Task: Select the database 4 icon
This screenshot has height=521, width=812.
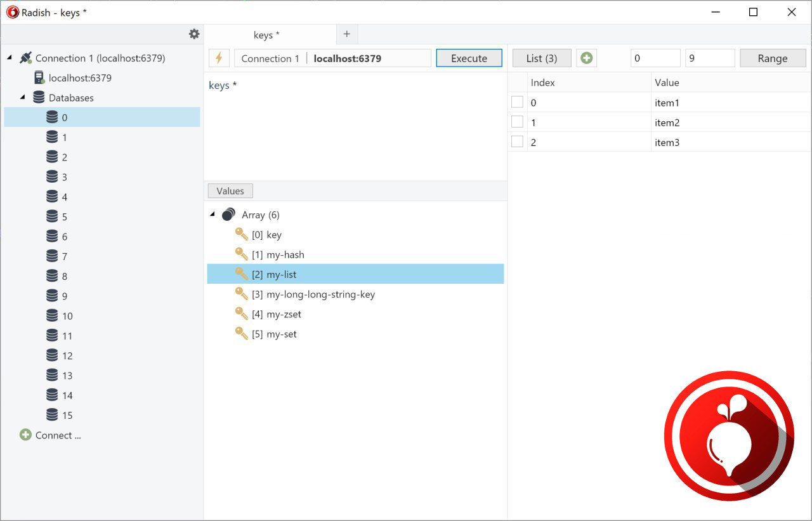Action: pyautogui.click(x=52, y=197)
